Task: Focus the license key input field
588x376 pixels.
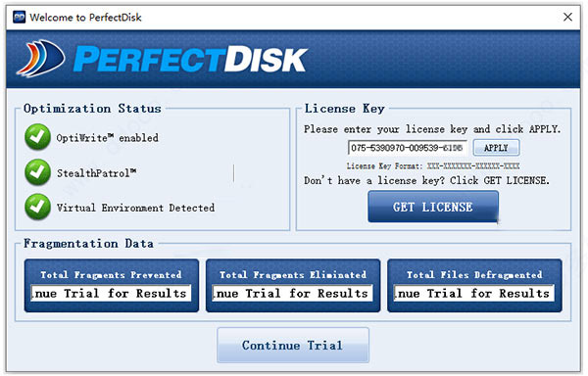Action: coord(408,148)
